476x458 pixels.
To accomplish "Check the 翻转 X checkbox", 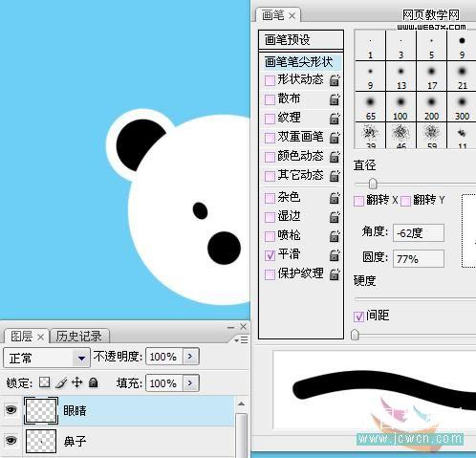I will click(358, 201).
